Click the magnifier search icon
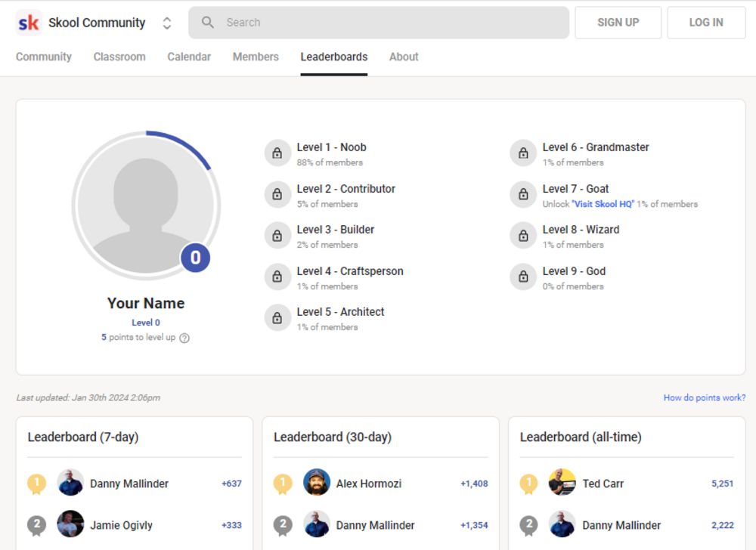This screenshot has width=756, height=550. tap(208, 22)
